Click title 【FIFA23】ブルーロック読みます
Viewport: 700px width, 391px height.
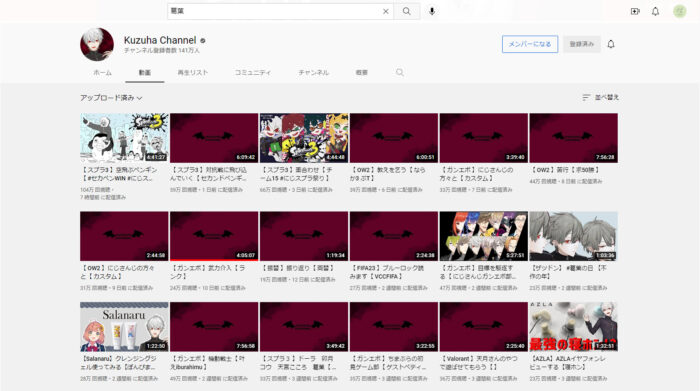(387, 272)
